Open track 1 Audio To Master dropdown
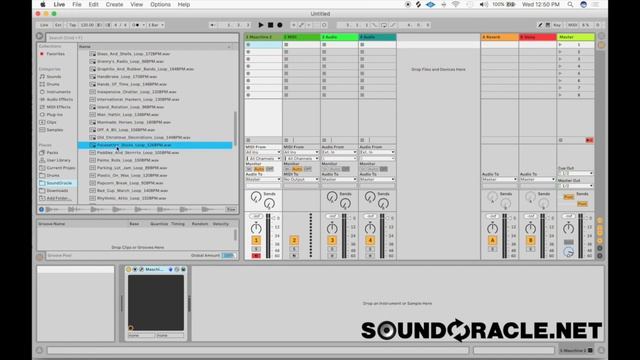The image size is (640, 360). [x=263, y=179]
